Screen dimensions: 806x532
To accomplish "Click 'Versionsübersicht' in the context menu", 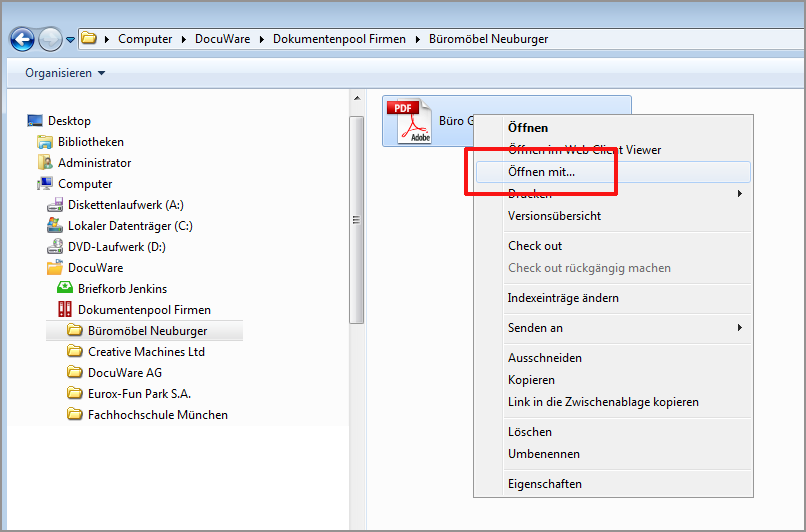I will pyautogui.click(x=554, y=216).
